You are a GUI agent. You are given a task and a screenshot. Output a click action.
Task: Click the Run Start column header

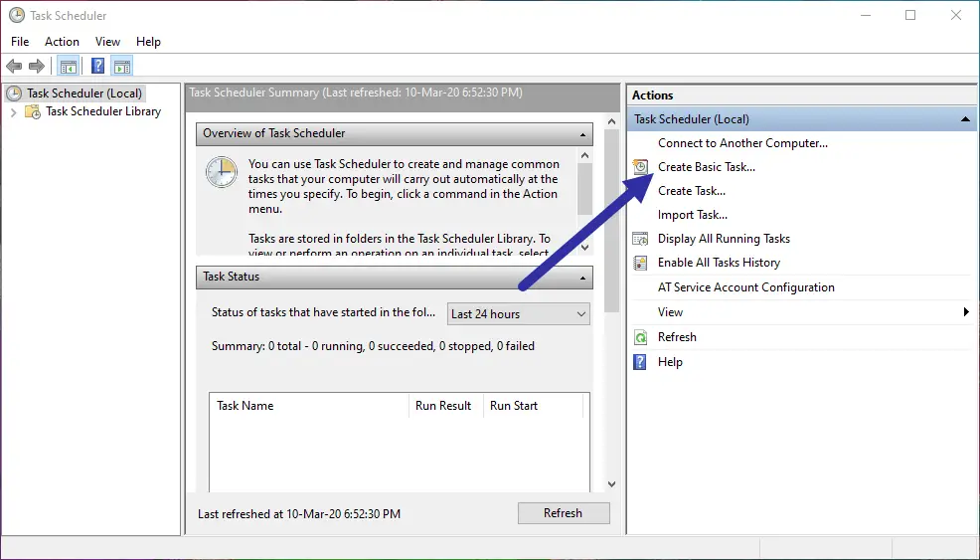(x=533, y=406)
